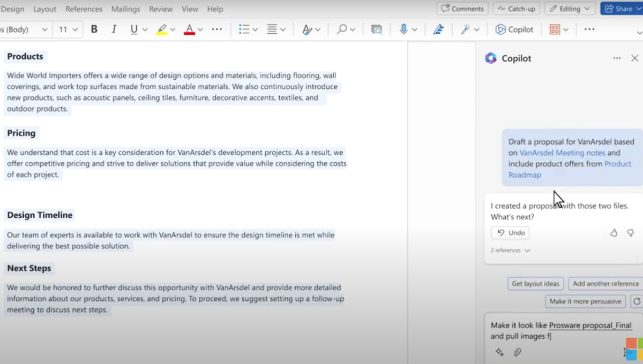Image resolution: width=643 pixels, height=364 pixels.
Task: Open add-ins grid dropdown arrow
Action: (566, 30)
